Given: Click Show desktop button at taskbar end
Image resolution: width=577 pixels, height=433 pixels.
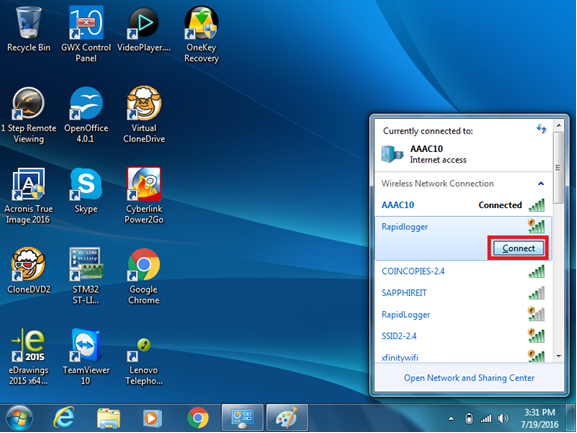Looking at the screenshot, I should 571,418.
